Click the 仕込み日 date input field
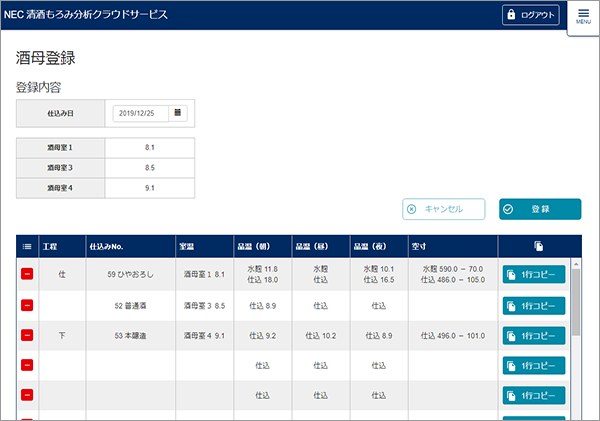The height and width of the screenshot is (421, 600). [141, 113]
